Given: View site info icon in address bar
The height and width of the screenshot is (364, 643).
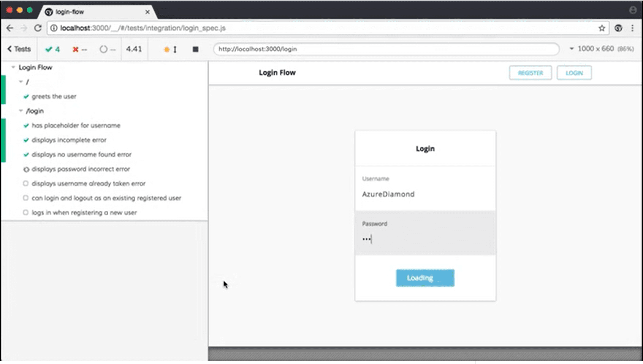Looking at the screenshot, I should point(54,28).
